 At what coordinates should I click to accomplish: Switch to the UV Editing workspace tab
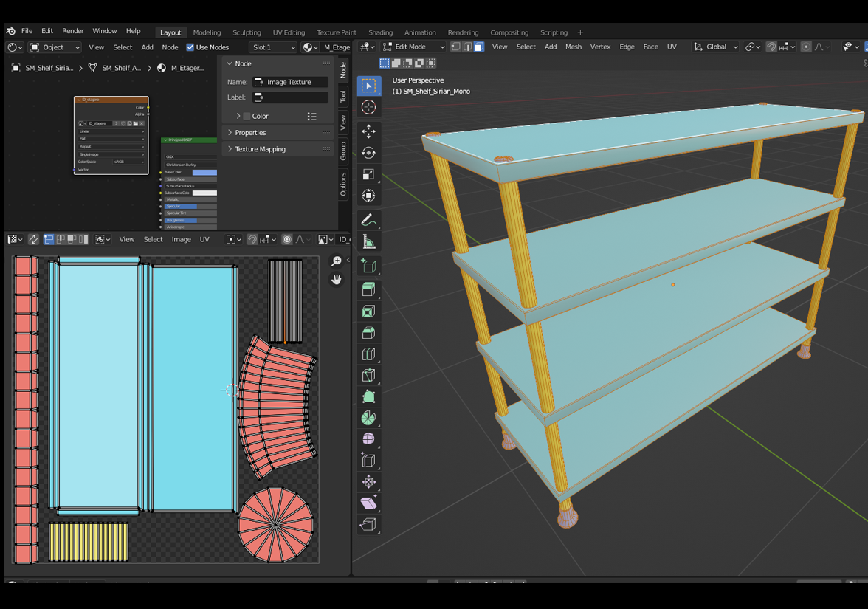point(289,32)
